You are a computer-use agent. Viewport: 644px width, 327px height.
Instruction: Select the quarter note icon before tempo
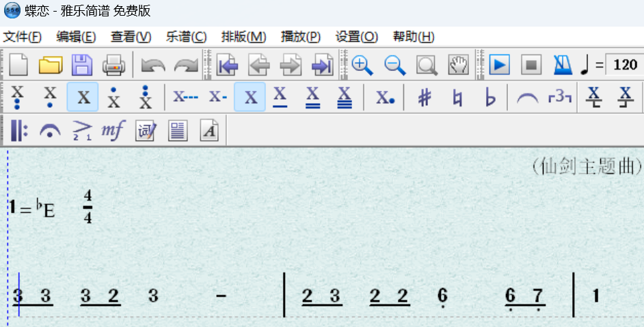(x=585, y=65)
